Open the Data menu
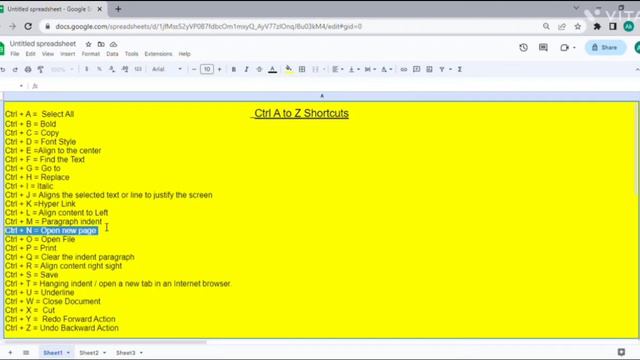This screenshot has width=640, height=360. (x=112, y=54)
